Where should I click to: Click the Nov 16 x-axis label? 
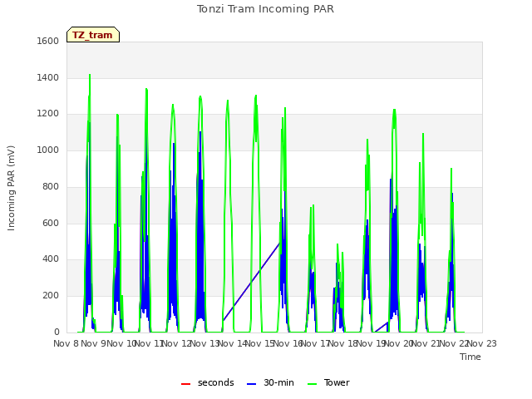[x=288, y=343]
